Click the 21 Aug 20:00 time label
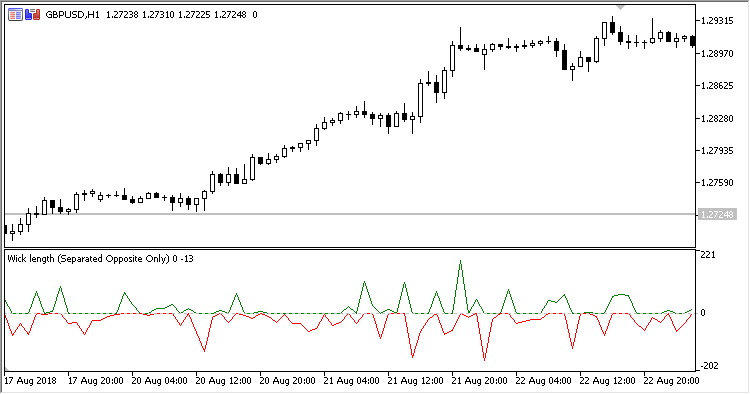 click(x=480, y=381)
